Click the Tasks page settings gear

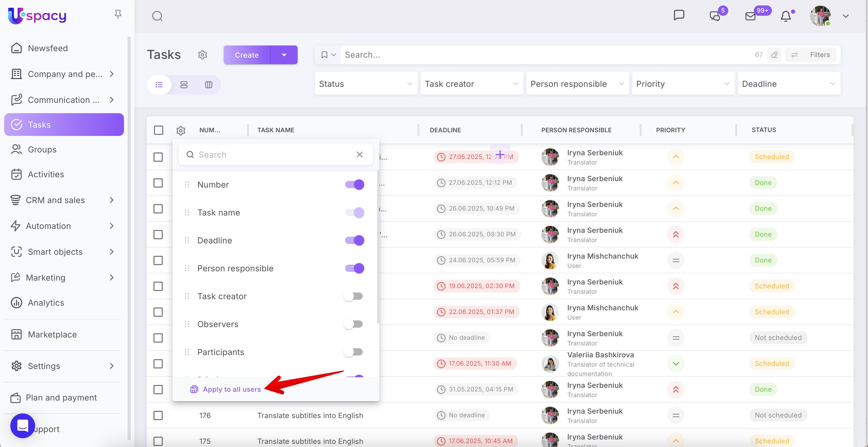(202, 55)
